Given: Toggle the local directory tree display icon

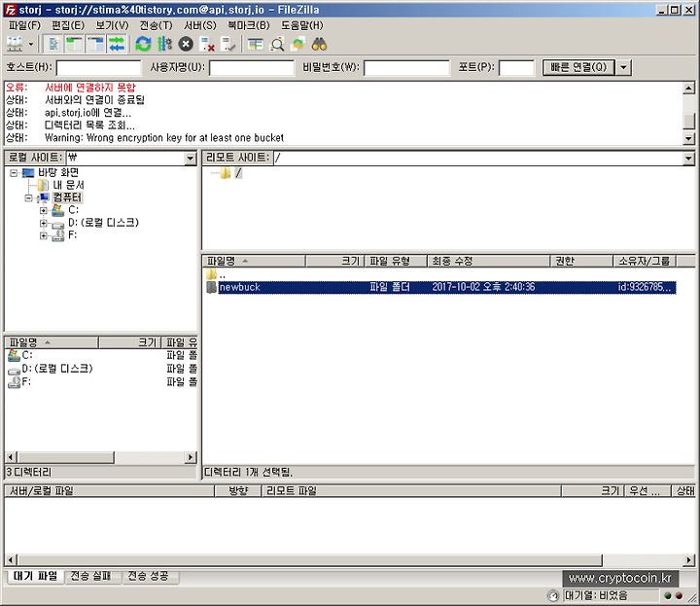Looking at the screenshot, I should (x=75, y=44).
